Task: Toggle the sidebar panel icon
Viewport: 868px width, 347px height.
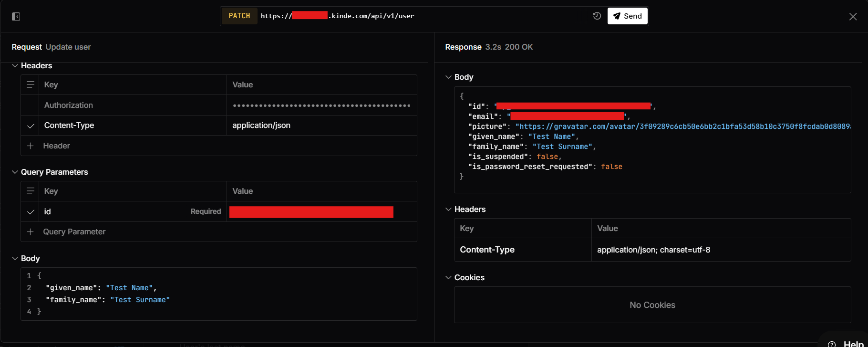Action: [x=16, y=17]
